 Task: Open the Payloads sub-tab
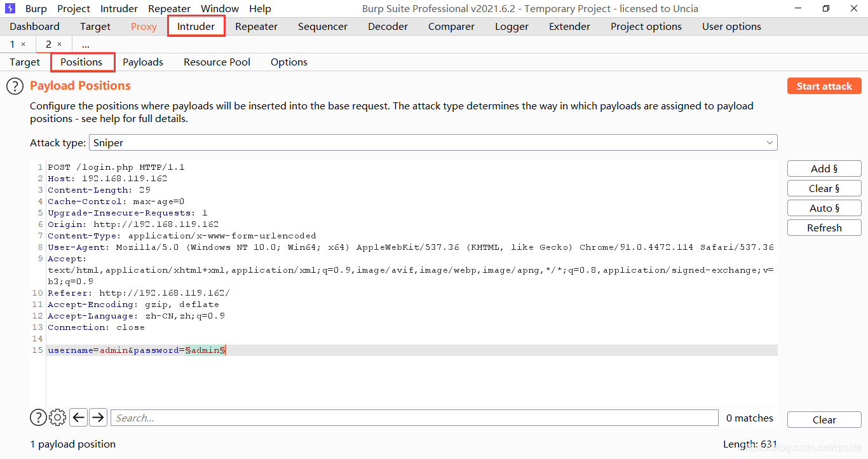(x=143, y=62)
